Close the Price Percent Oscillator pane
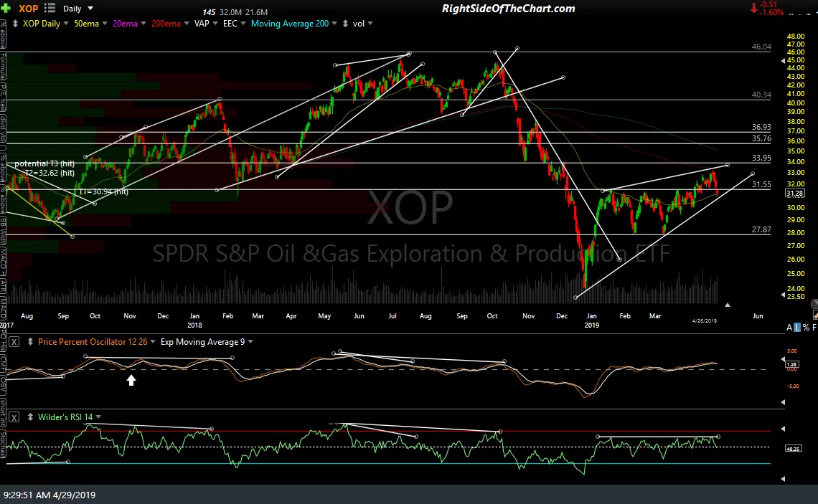The height and width of the screenshot is (504, 818). [x=14, y=342]
